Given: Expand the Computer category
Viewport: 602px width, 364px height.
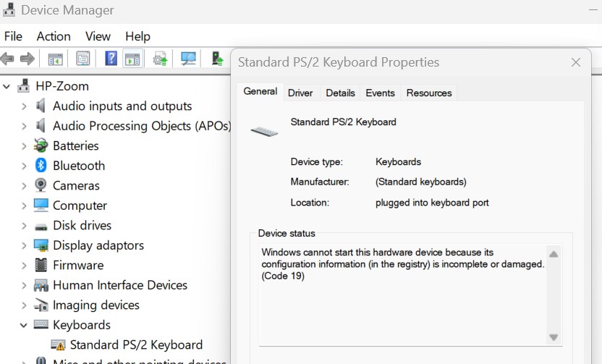Looking at the screenshot, I should point(24,206).
